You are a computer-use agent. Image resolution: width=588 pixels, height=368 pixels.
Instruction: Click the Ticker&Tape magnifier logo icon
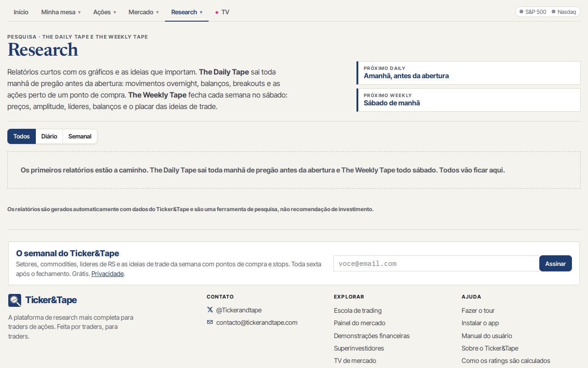[15, 300]
